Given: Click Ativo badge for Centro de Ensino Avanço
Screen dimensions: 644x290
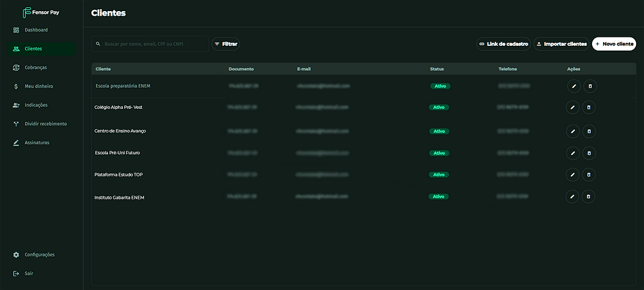Looking at the screenshot, I should pos(439,131).
